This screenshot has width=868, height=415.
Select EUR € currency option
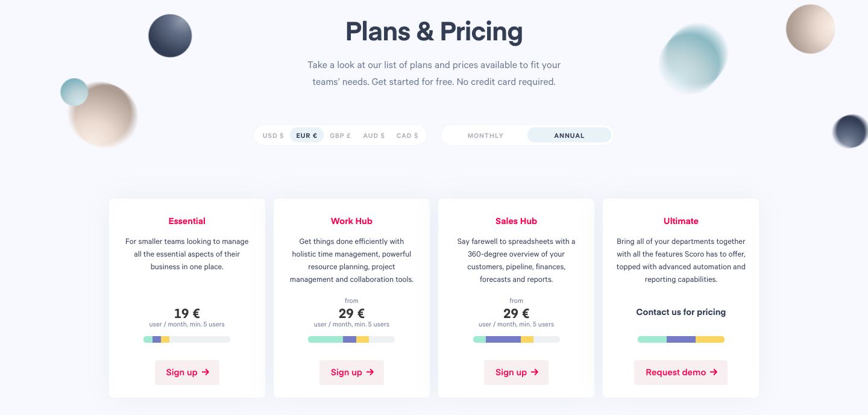tap(307, 136)
